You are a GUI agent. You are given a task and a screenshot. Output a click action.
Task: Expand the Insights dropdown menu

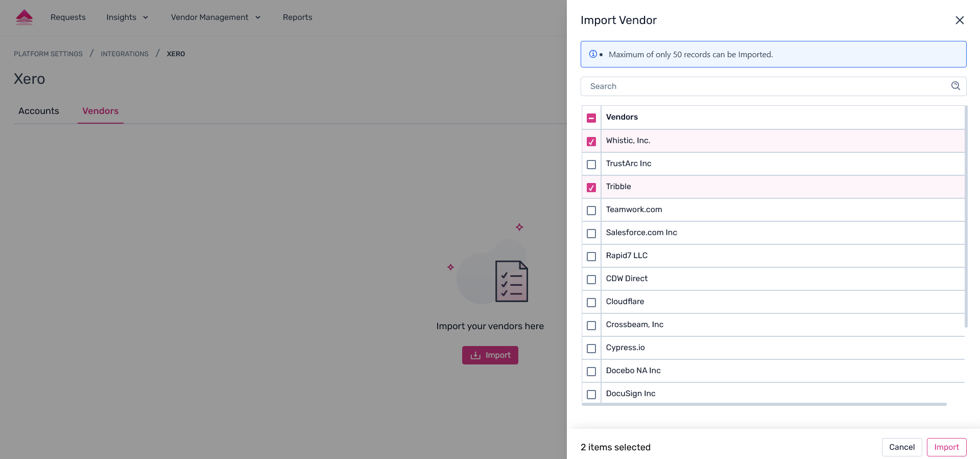[x=127, y=17]
